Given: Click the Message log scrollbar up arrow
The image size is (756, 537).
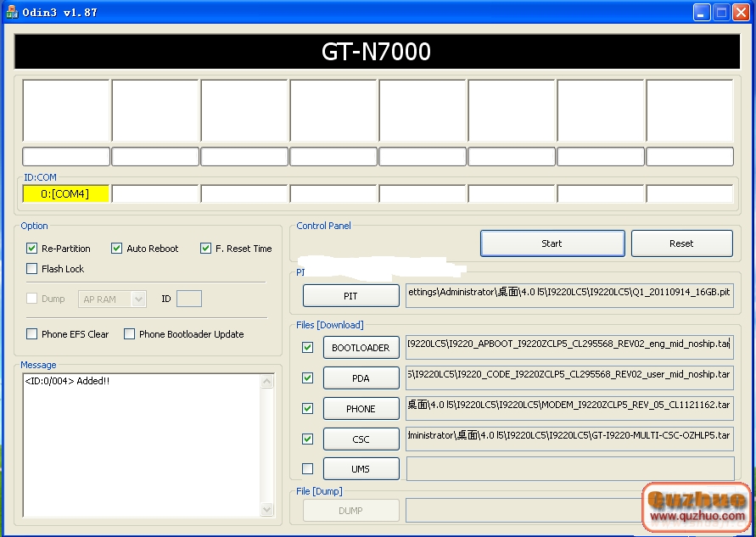Looking at the screenshot, I should 266,382.
